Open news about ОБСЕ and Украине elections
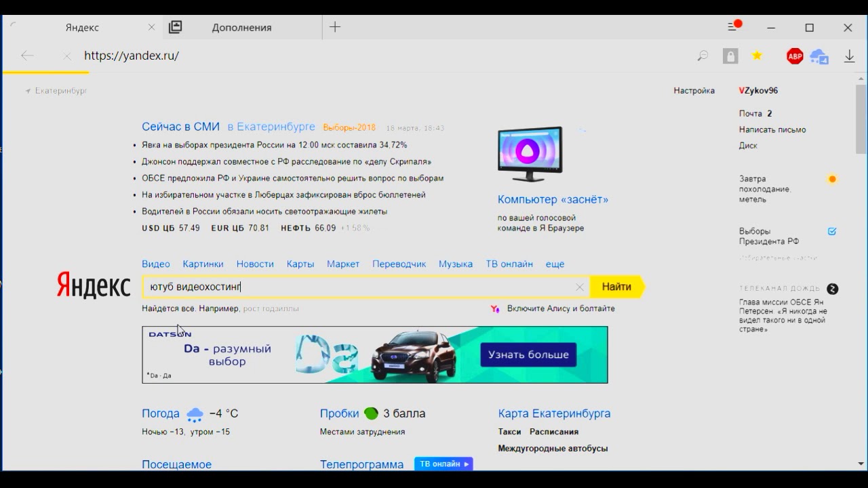The width and height of the screenshot is (868, 488). [x=292, y=178]
